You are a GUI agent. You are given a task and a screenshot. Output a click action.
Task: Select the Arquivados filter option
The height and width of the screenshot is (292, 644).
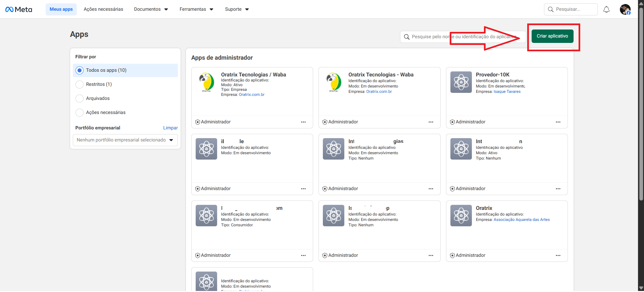tap(80, 99)
